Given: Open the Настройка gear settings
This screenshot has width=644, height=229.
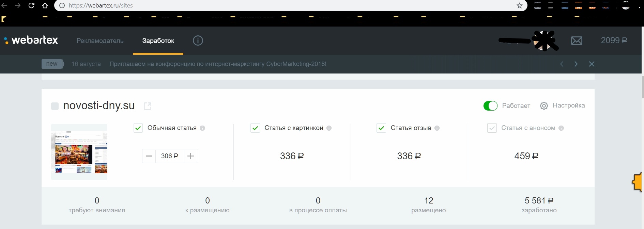Looking at the screenshot, I should pyautogui.click(x=563, y=105).
